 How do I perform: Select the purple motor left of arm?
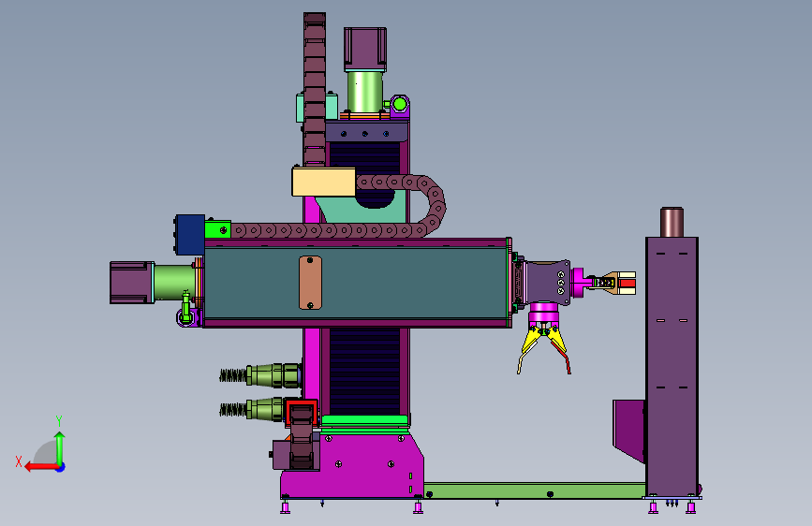click(x=131, y=282)
